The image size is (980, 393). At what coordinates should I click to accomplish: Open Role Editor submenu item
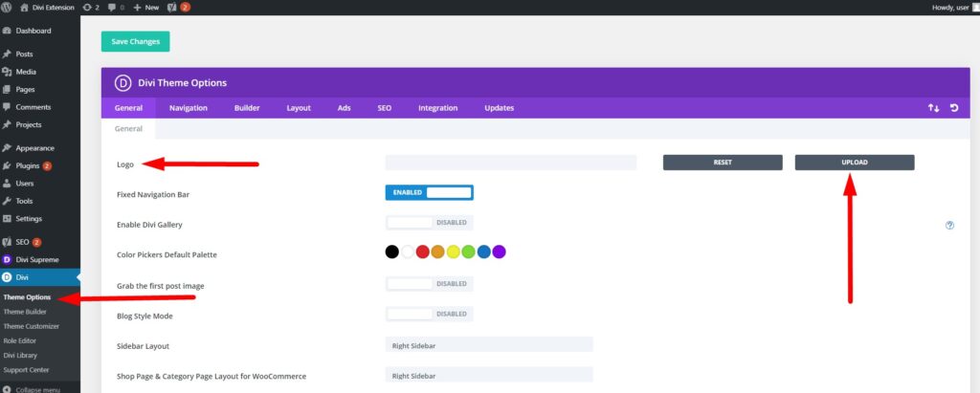pyautogui.click(x=20, y=340)
